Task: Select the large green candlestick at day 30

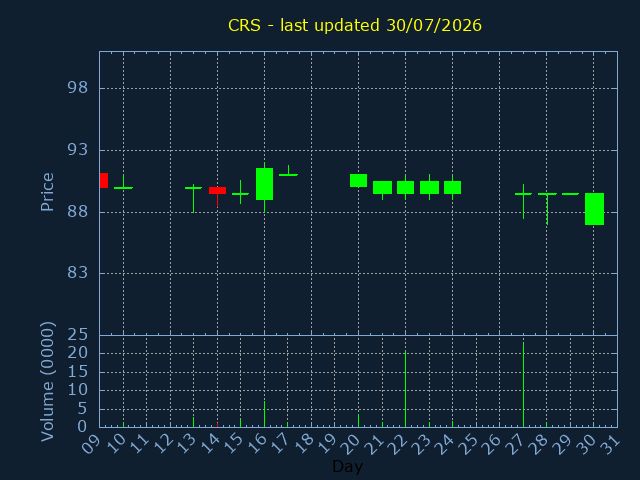Action: click(x=594, y=209)
